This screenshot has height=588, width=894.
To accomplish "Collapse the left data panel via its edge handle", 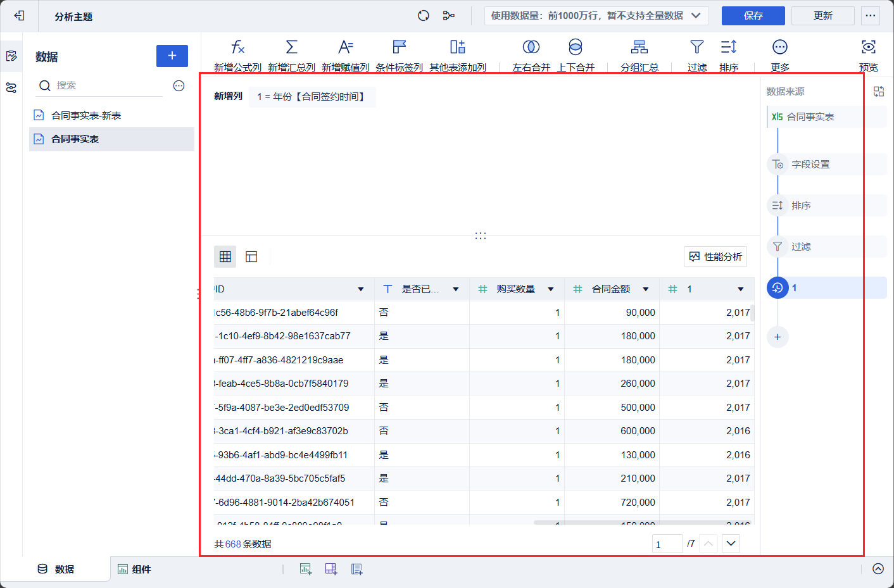I will tap(198, 294).
